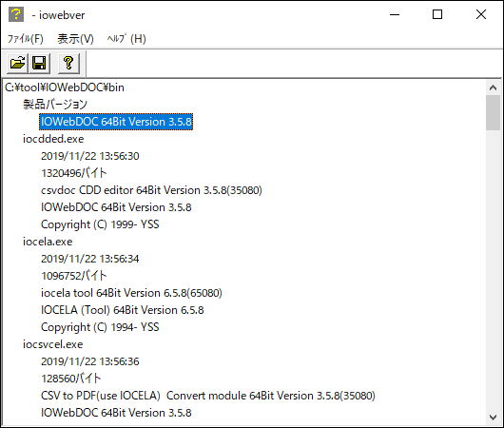Click Copyright (C) 1999- YSS row
This screenshot has width=504, height=428.
click(x=100, y=224)
